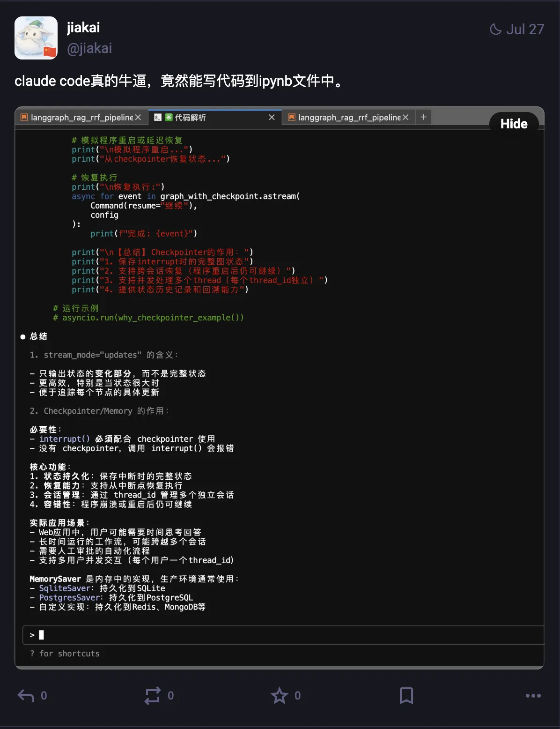
Task: Click notebook icon on the last pipeline tab
Action: coord(291,118)
